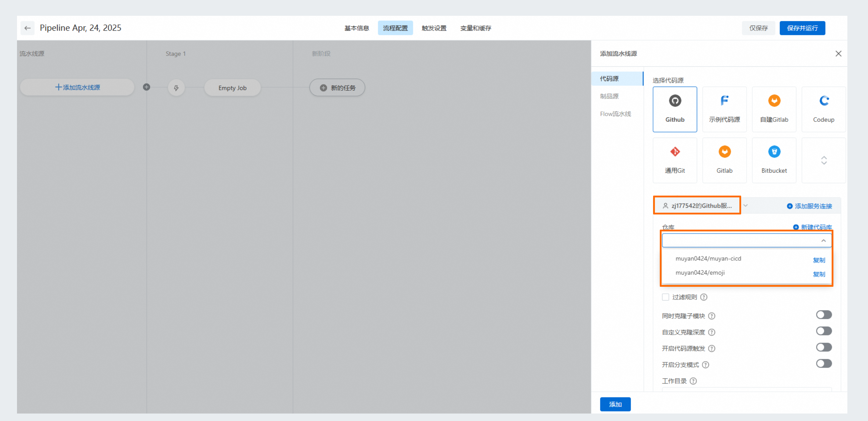Open the 变量和缓存 tab
Image resolution: width=868 pixels, height=421 pixels.
[x=476, y=28]
